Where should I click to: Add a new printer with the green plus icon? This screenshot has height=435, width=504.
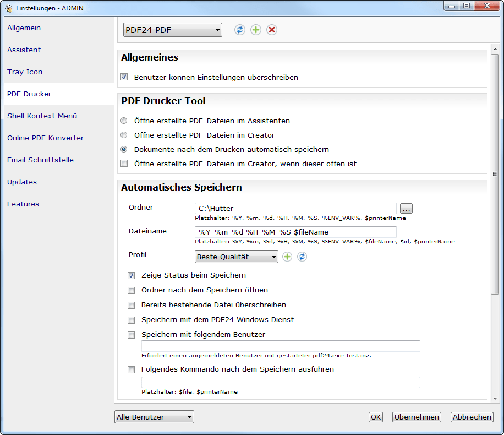coord(255,30)
